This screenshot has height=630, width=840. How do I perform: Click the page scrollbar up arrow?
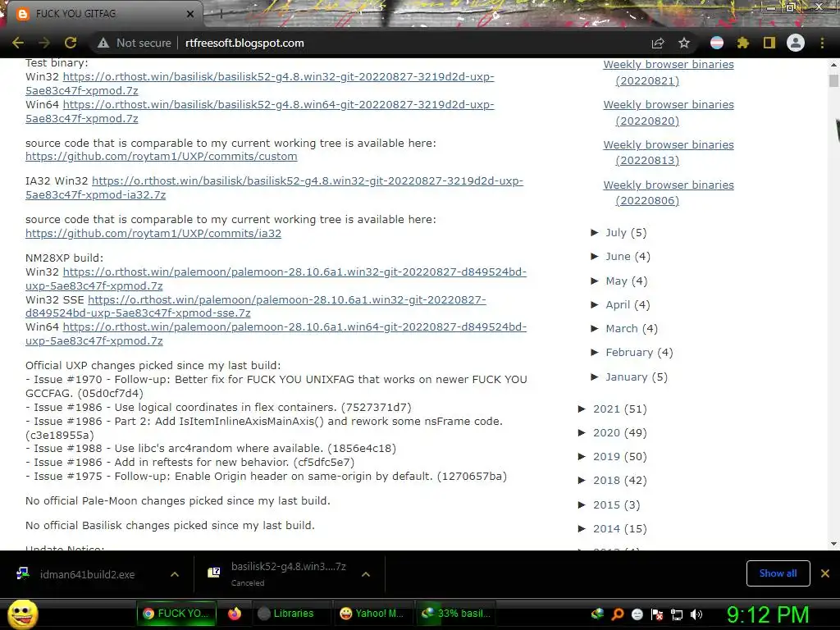click(833, 65)
